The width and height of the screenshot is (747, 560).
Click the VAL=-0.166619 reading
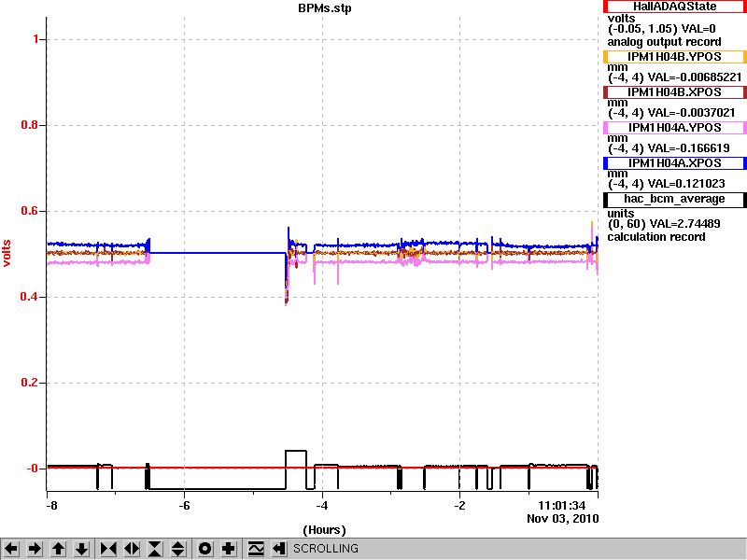(x=688, y=148)
